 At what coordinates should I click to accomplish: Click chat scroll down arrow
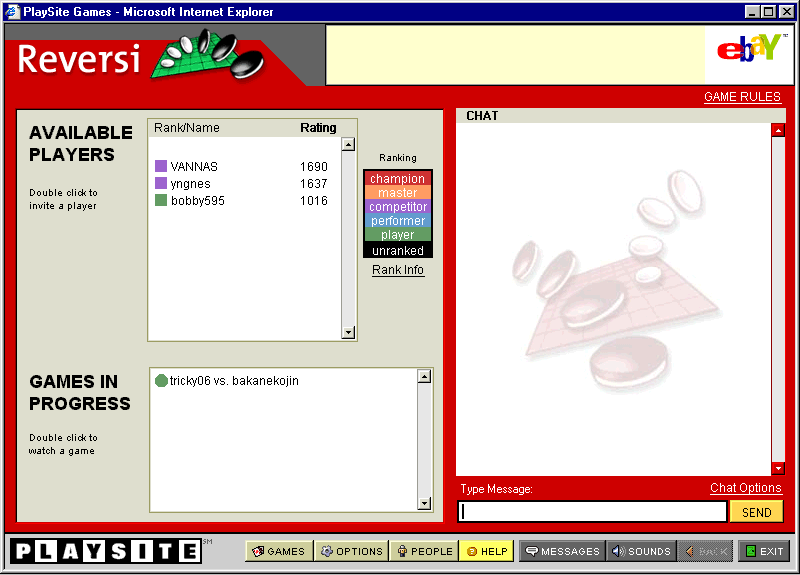tap(778, 468)
